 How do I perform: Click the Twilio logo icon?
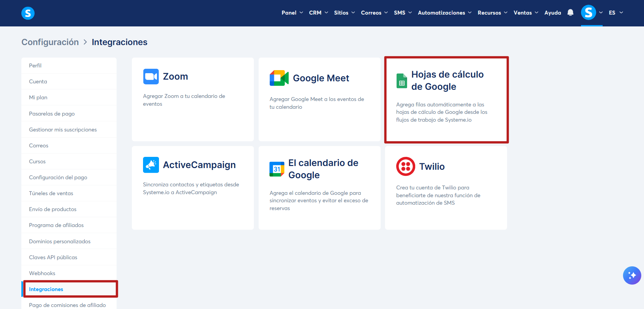tap(405, 166)
